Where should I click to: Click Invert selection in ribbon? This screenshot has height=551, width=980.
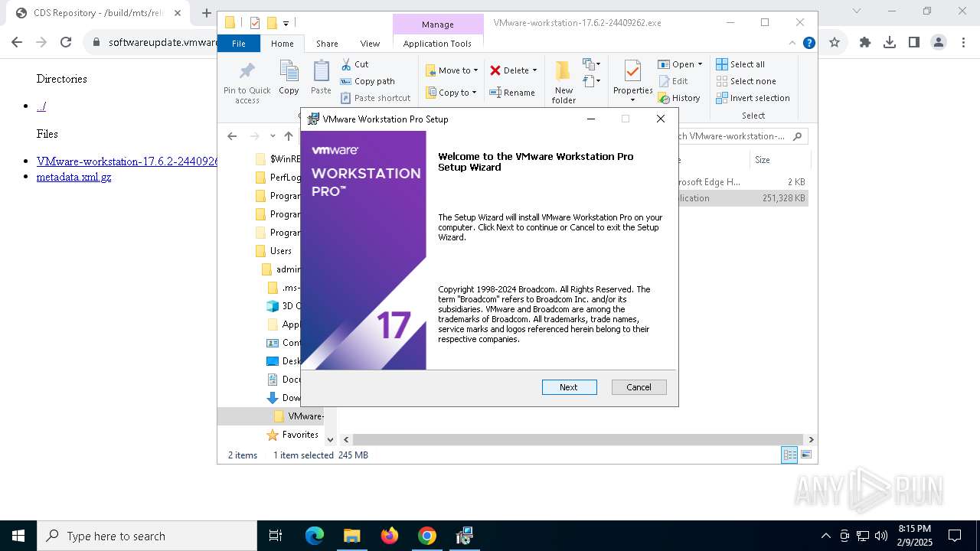click(753, 98)
